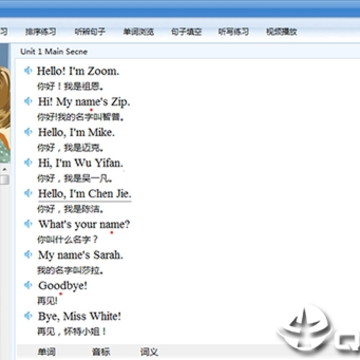
Task: Select sentence "What's your name?"
Action: pos(84,224)
